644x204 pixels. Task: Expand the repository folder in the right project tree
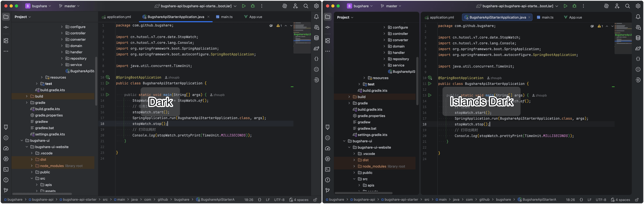pos(384,59)
